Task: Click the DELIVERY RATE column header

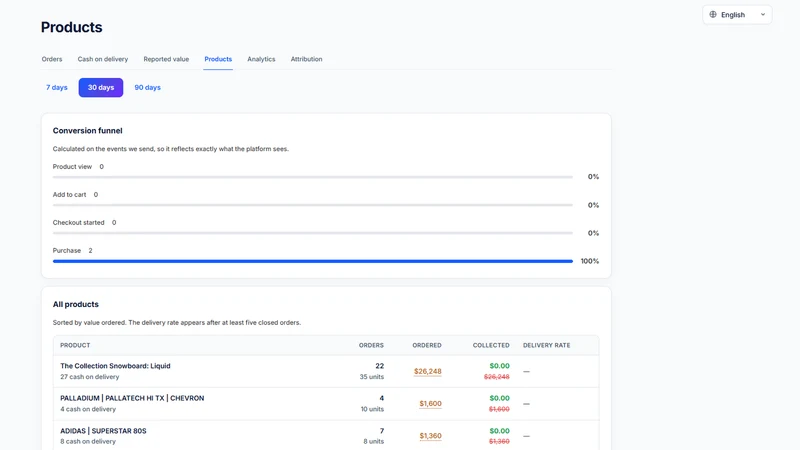Action: point(546,345)
